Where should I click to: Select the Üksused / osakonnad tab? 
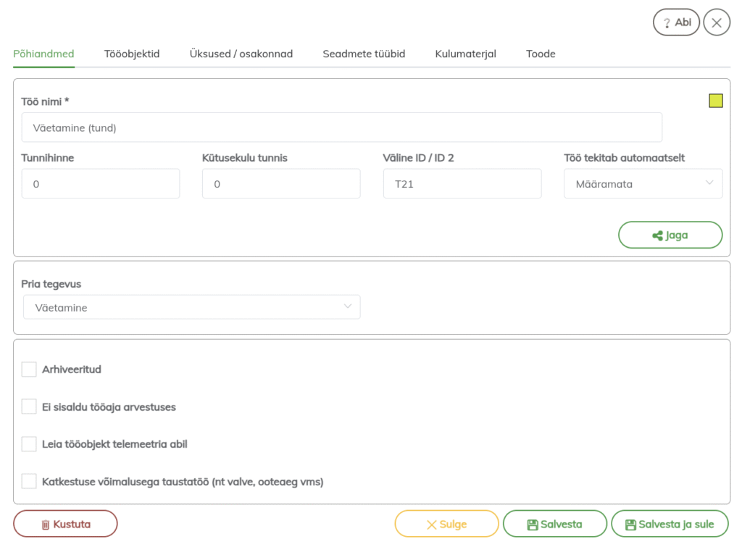coord(241,54)
